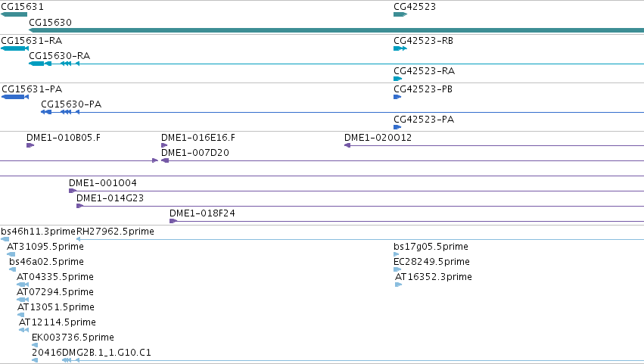Select the AT31095.5prime EST label
Image resolution: width=644 pixels, height=364 pixels.
pyautogui.click(x=45, y=247)
